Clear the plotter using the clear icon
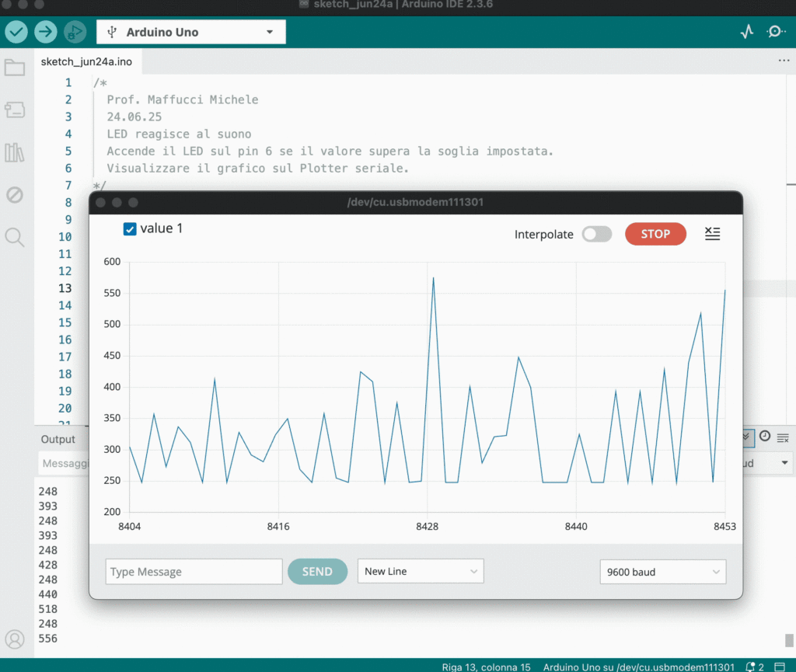This screenshot has width=796, height=672. click(x=712, y=234)
